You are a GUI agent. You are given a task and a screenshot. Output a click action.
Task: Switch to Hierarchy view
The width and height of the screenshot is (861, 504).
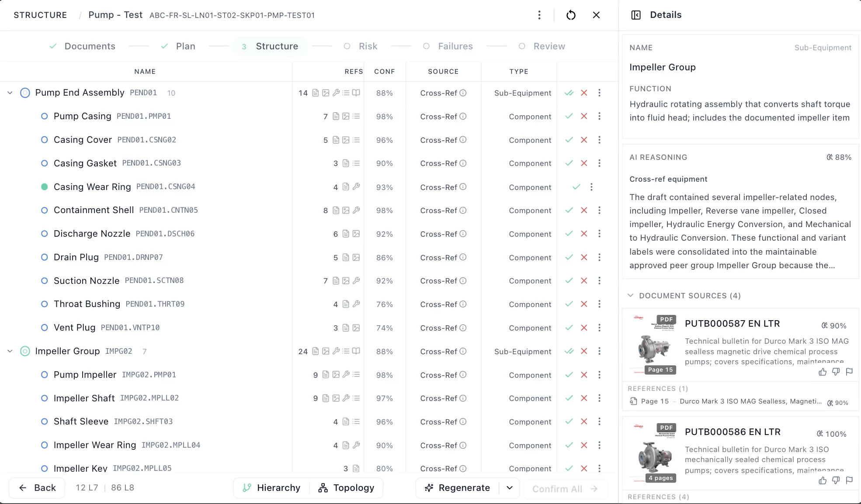pyautogui.click(x=271, y=488)
